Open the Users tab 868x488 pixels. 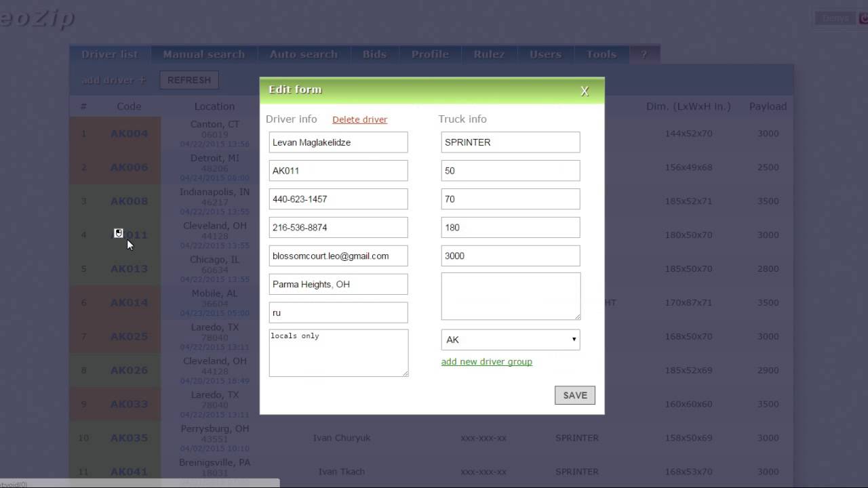point(545,54)
